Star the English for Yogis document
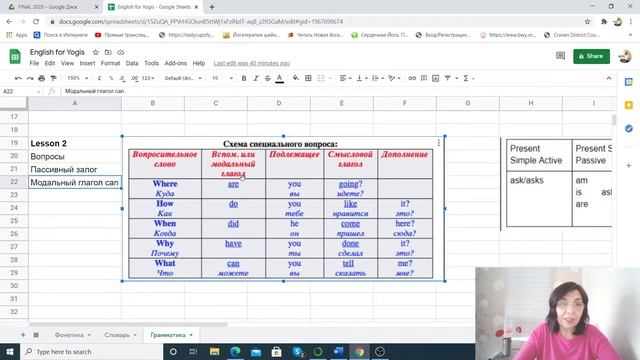This screenshot has height=360, width=640. tap(96, 52)
